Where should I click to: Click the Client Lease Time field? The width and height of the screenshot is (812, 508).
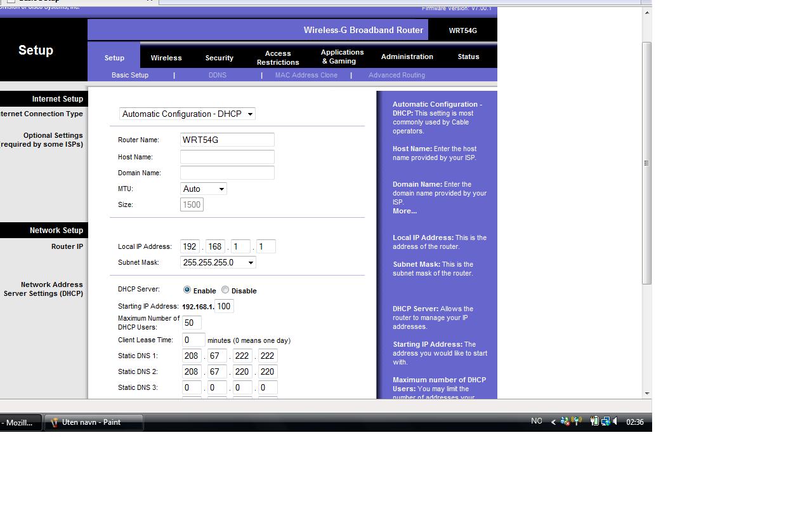pyautogui.click(x=193, y=340)
